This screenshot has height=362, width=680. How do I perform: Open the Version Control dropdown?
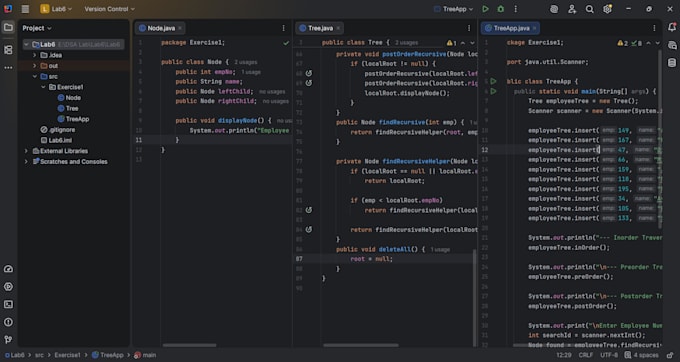click(x=109, y=9)
